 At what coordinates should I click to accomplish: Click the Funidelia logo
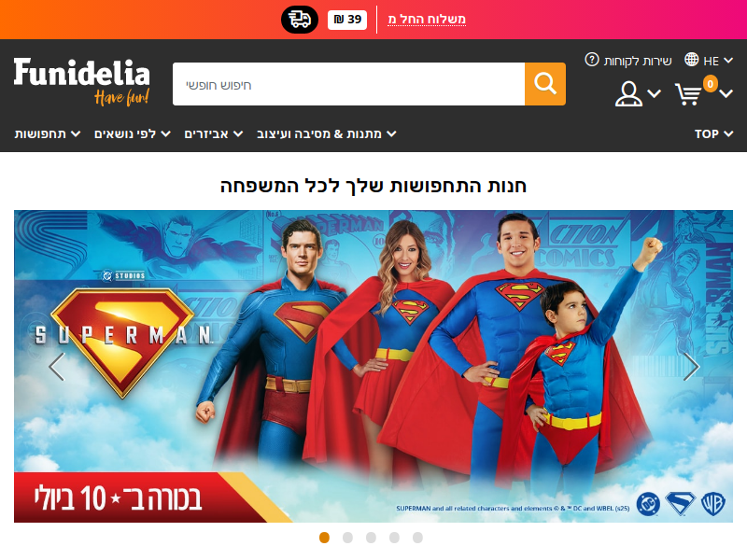pos(81,81)
